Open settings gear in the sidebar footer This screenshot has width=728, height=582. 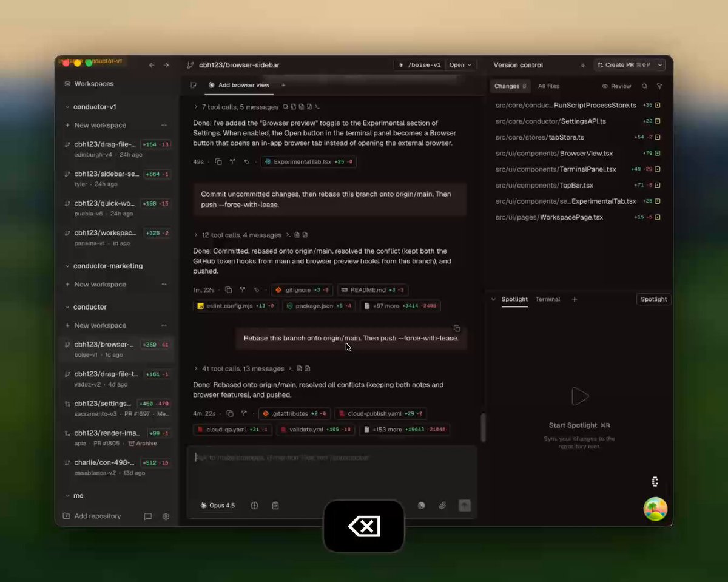tap(166, 516)
